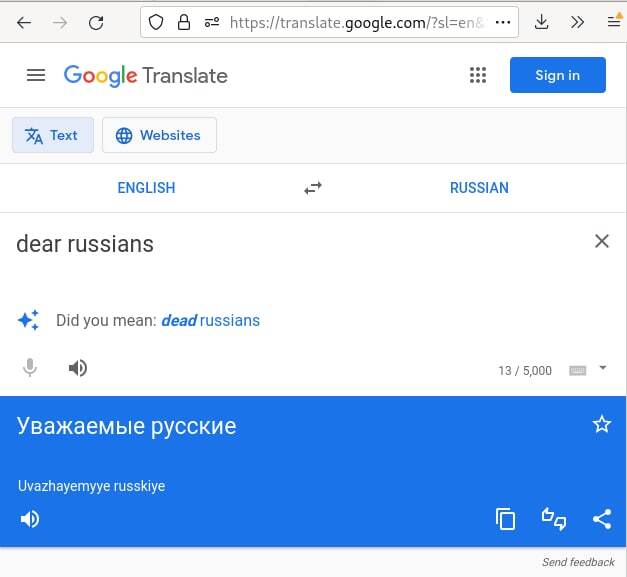Viewport: 627px width, 577px height.
Task: Copy the translation to clipboard
Action: point(505,519)
